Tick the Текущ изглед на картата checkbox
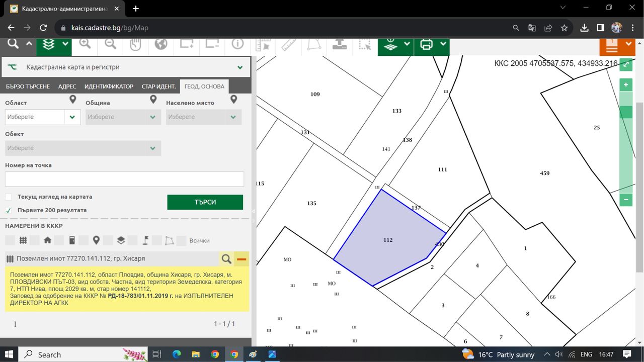The image size is (644, 362). pyautogui.click(x=9, y=197)
